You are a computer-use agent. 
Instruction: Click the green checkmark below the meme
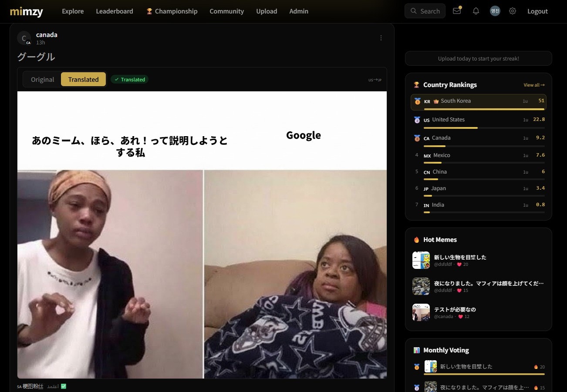coord(64,386)
